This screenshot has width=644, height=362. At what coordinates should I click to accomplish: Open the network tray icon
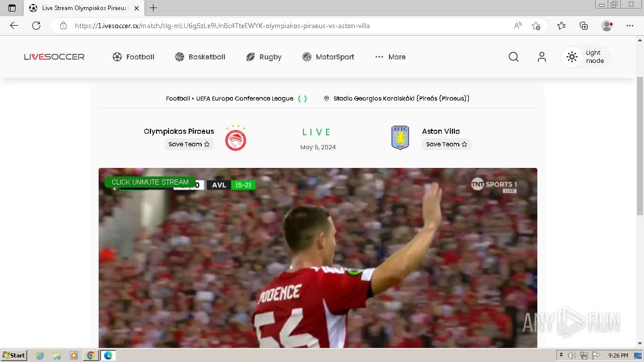pyautogui.click(x=584, y=355)
